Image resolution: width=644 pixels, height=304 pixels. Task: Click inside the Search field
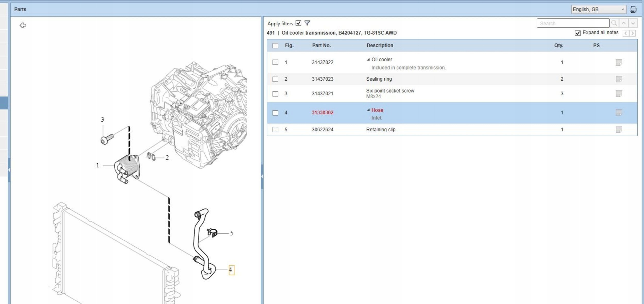click(573, 23)
